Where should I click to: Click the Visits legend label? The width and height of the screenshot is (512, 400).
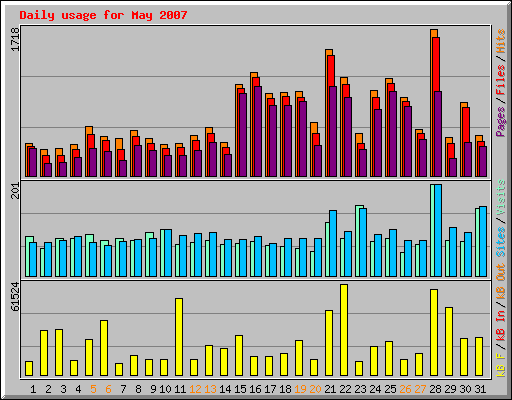[501, 198]
